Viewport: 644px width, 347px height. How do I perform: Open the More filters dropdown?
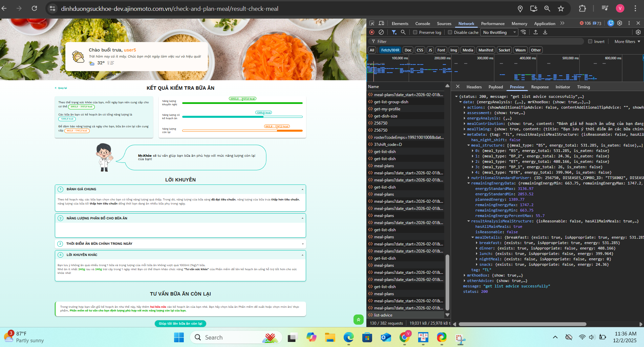(x=627, y=42)
